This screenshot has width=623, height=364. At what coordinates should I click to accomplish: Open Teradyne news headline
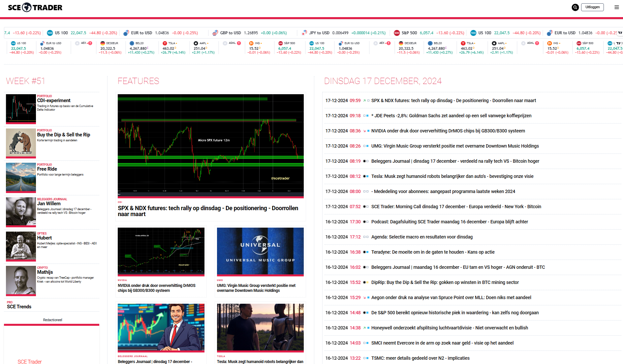pos(433,252)
